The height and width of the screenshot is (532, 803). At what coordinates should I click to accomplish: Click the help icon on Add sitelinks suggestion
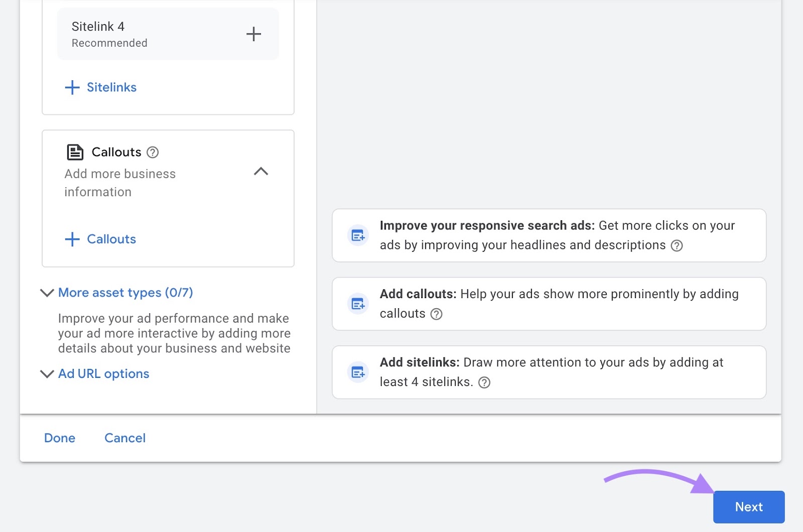[484, 382]
